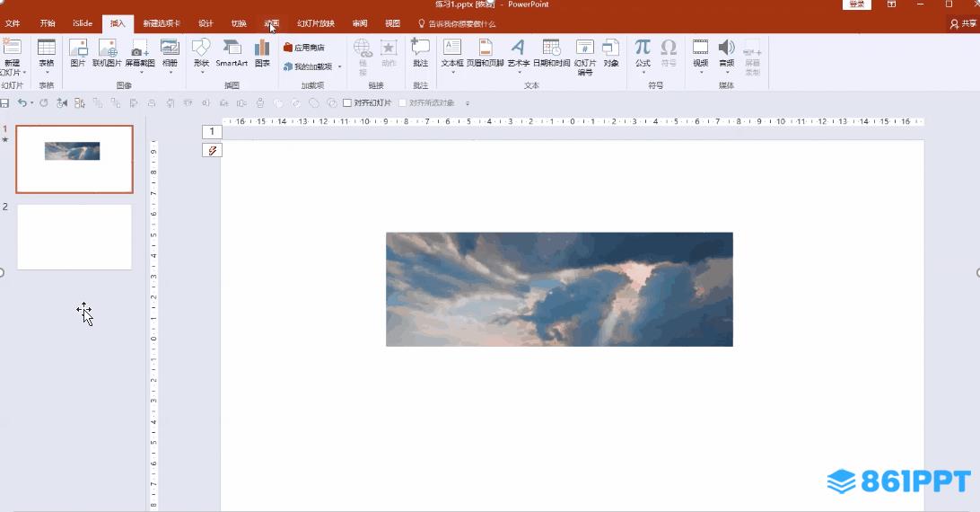Insert a SmartArt graphic
980x512 pixels.
(232, 53)
